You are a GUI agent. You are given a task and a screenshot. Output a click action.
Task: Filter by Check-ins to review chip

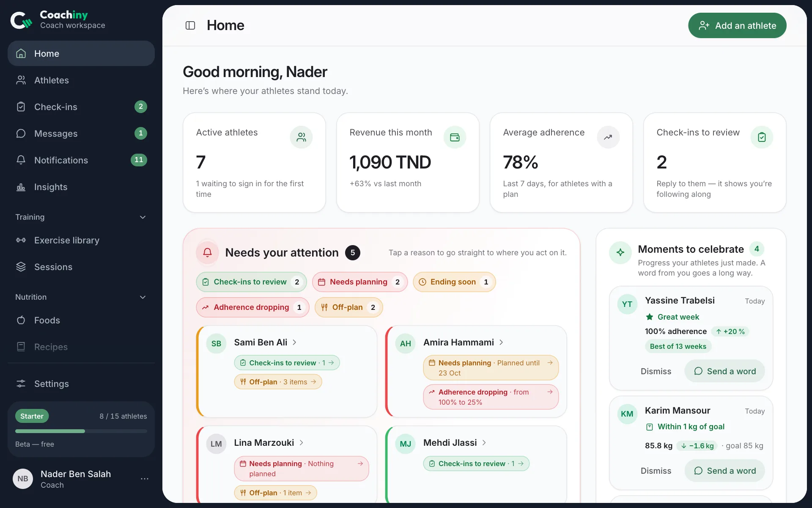pos(251,282)
